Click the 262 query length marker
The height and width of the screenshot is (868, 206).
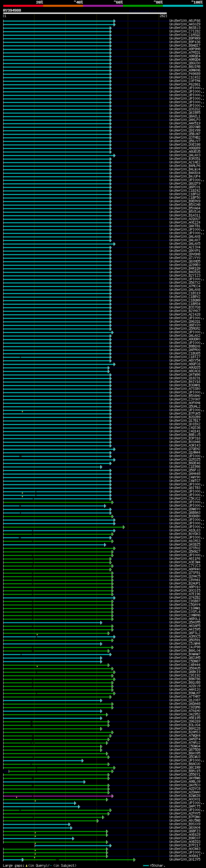(163, 16)
